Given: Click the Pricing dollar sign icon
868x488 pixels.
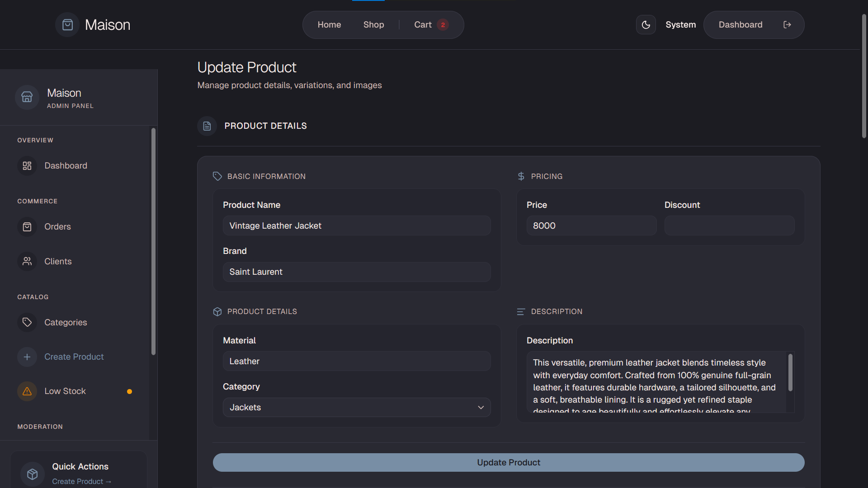Looking at the screenshot, I should coord(521,176).
